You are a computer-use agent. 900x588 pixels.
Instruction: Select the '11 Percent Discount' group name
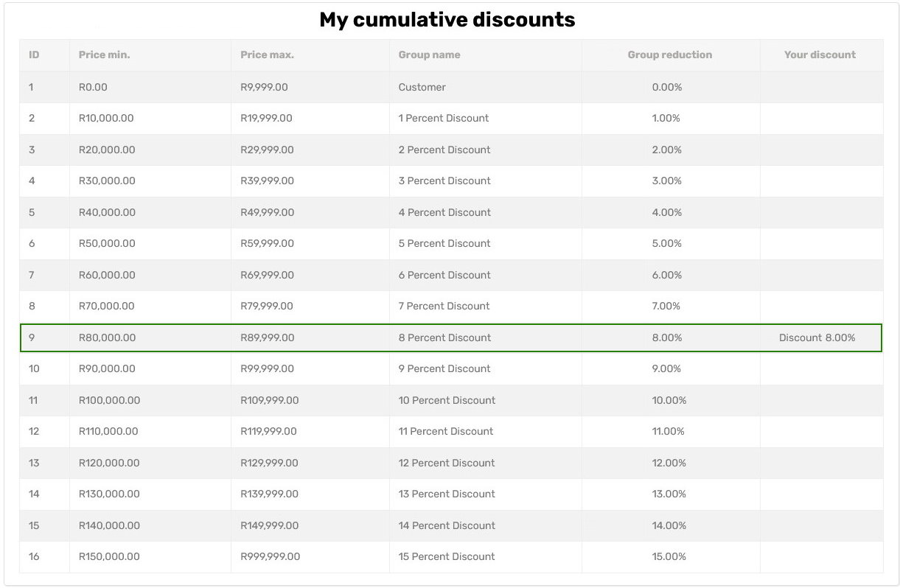pyautogui.click(x=446, y=431)
